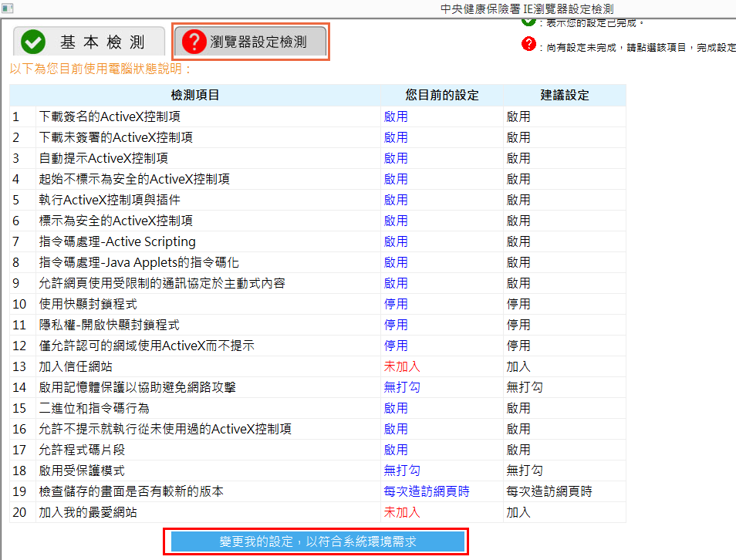Click the green checkmark legend icon at top right

coord(528,21)
